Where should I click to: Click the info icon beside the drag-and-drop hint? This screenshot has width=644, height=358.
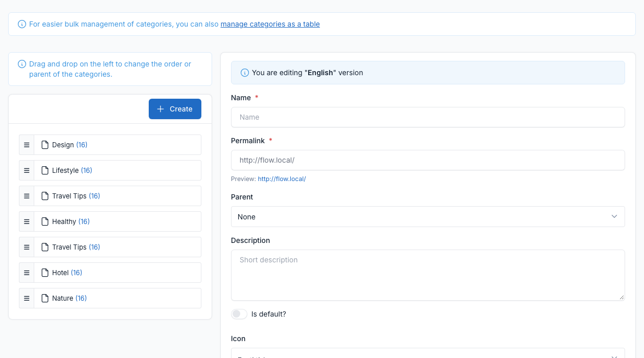coord(22,64)
